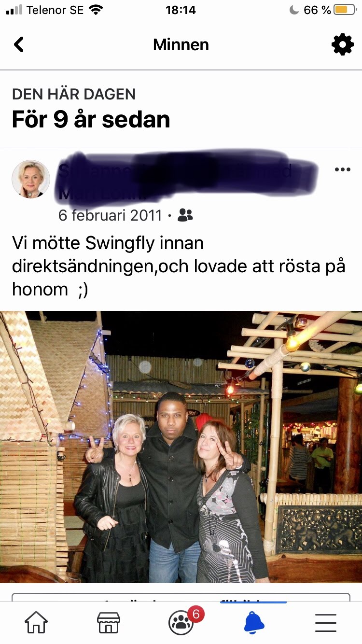Tap the poster's profile picture
This screenshot has height=644, width=362.
[31, 179]
